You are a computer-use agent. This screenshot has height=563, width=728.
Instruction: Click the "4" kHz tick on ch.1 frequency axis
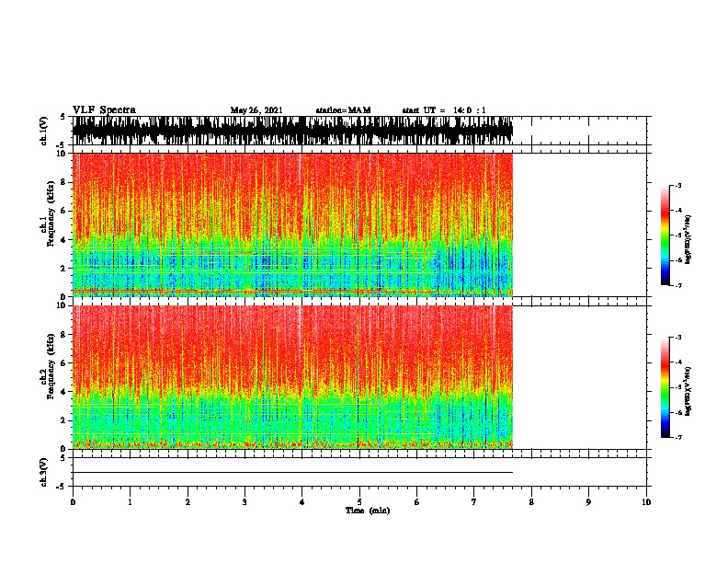(x=63, y=240)
